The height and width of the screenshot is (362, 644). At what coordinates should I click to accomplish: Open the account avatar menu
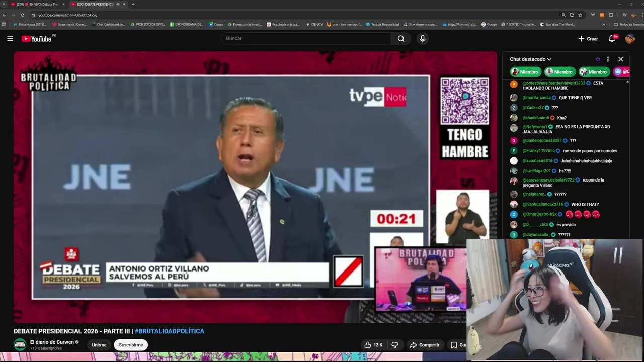click(x=630, y=39)
